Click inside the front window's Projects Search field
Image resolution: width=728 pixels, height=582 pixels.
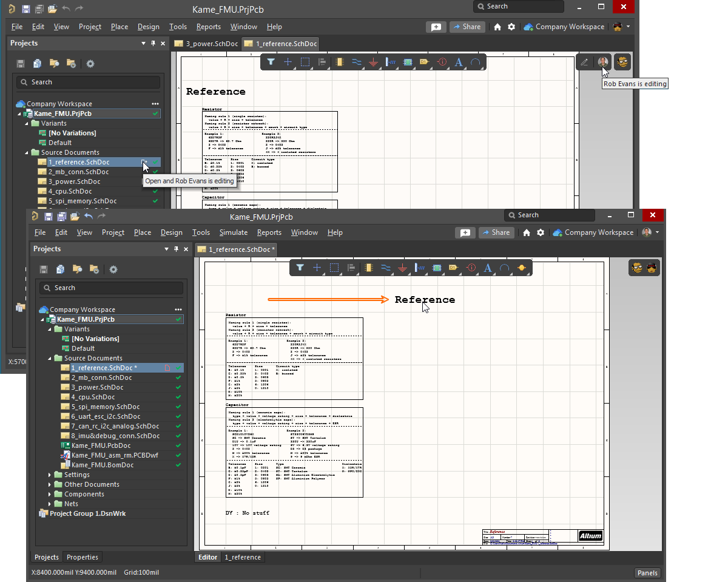(x=111, y=288)
